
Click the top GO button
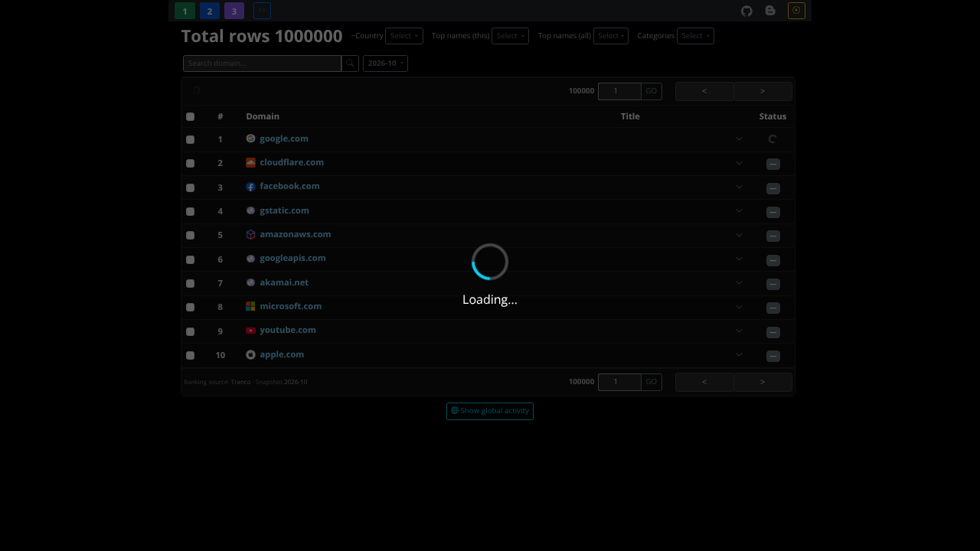click(x=652, y=91)
